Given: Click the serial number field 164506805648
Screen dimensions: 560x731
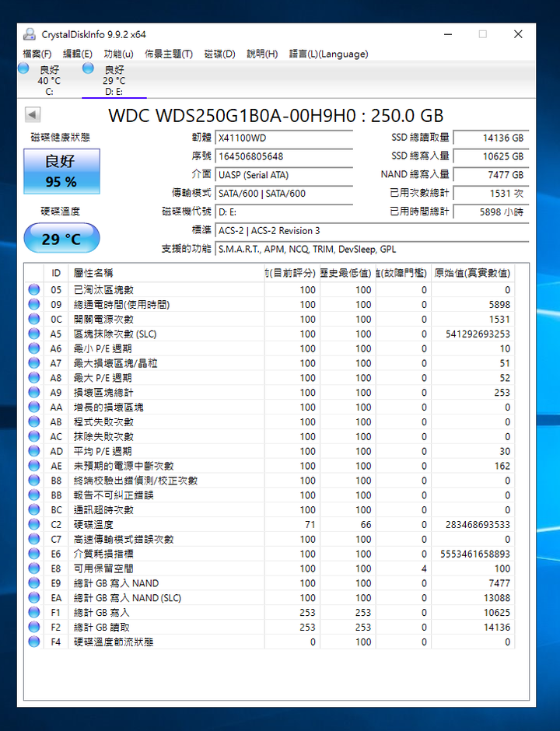Looking at the screenshot, I should [x=283, y=156].
